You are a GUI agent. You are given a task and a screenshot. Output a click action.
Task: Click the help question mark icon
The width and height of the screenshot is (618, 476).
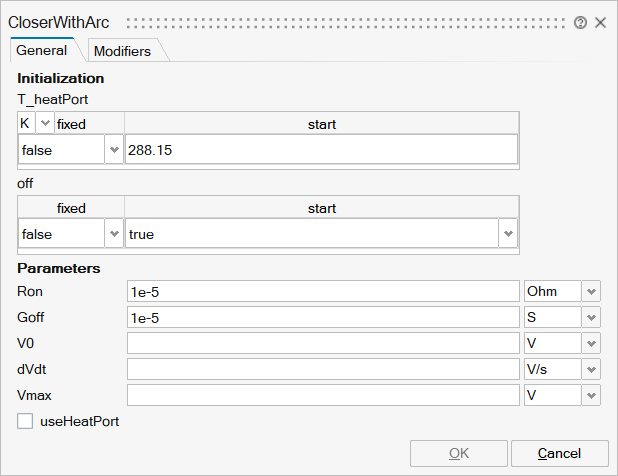(x=581, y=22)
